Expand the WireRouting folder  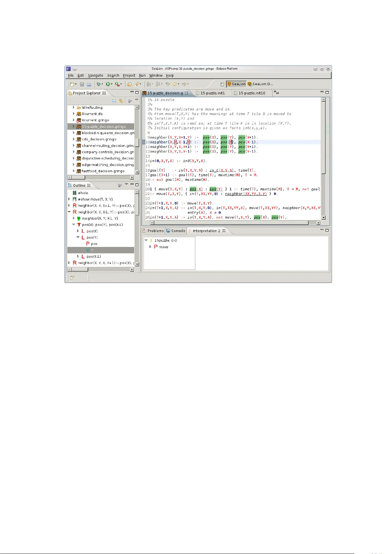pyautogui.click(x=74, y=108)
